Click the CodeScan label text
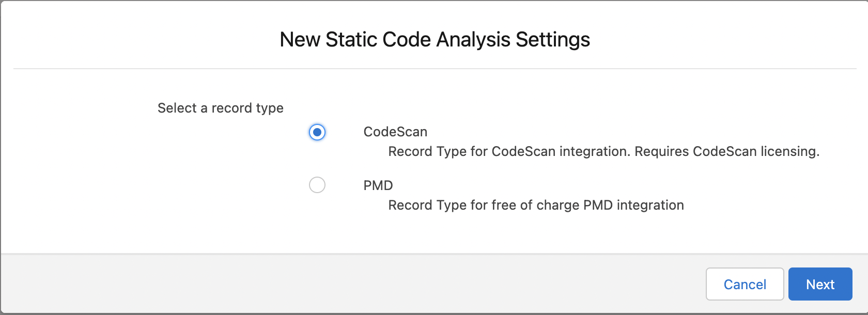Screen dimensions: 868x315 click(395, 132)
